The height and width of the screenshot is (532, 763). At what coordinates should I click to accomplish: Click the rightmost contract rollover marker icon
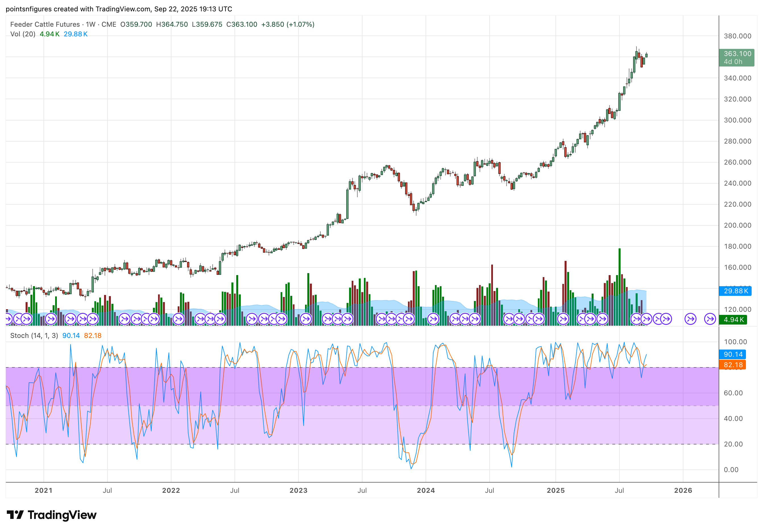(x=710, y=319)
